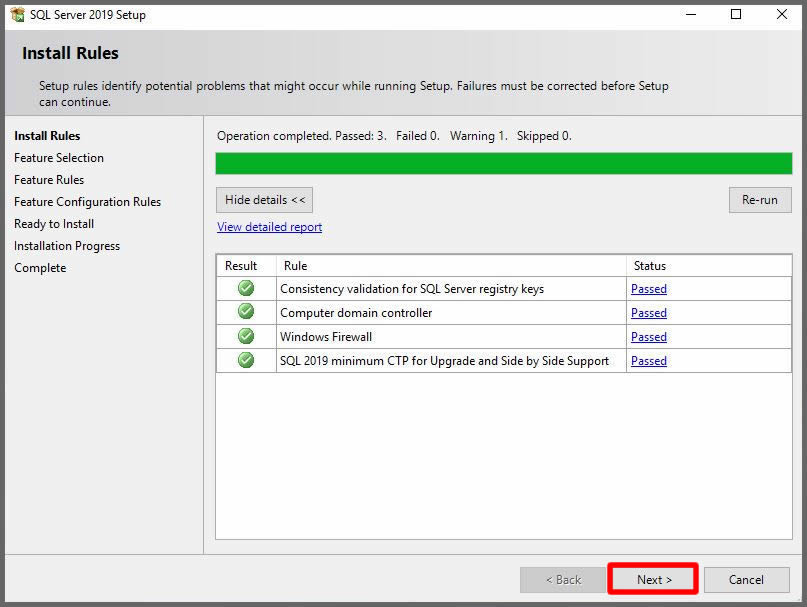
Task: Open Passed status for Windows Firewall rule
Action: 648,337
